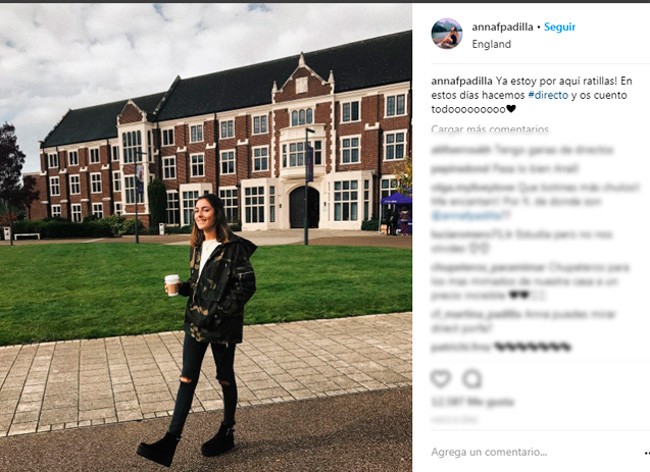Click the first blurred commenter username

461,150
